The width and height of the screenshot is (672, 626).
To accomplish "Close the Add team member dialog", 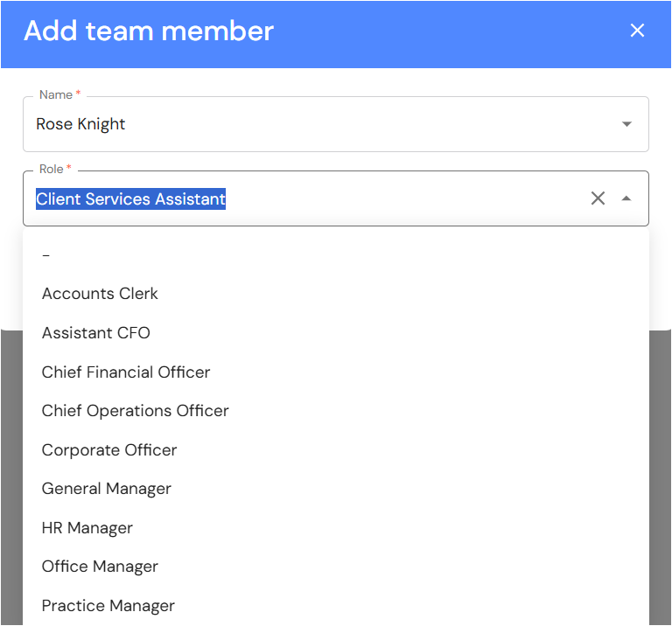I will 637,31.
